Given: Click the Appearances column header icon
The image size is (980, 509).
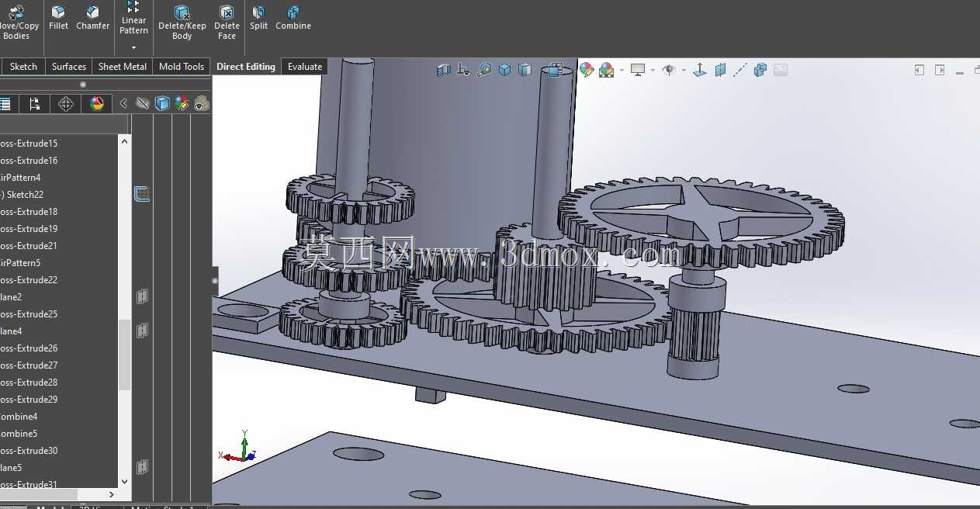Looking at the screenshot, I should click(182, 103).
